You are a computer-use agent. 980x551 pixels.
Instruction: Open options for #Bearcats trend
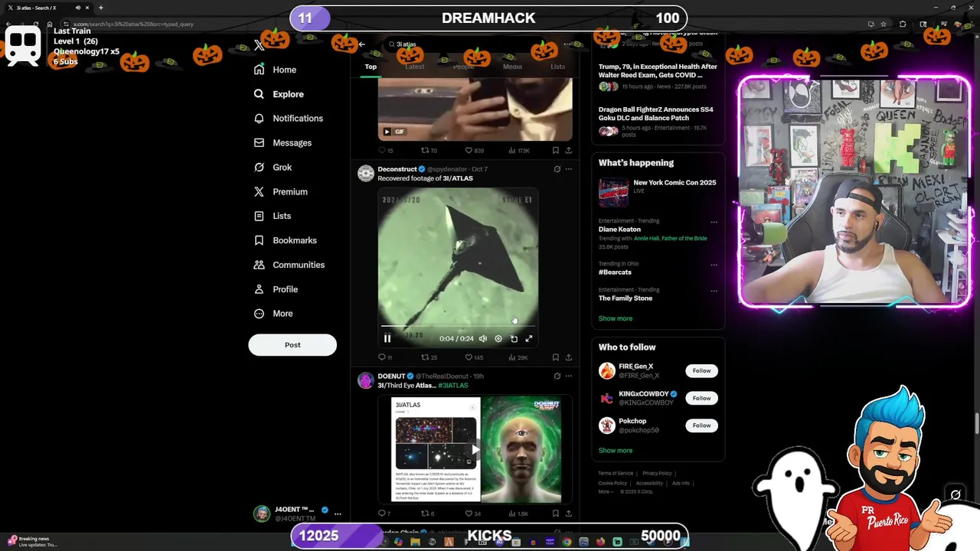click(x=714, y=265)
